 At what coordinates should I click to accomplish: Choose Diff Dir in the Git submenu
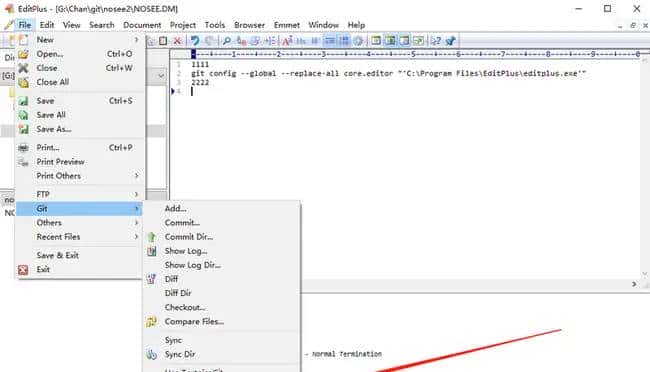pyautogui.click(x=222, y=293)
